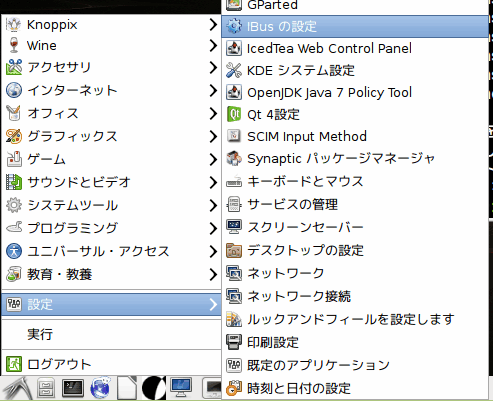The image size is (493, 401).
Task: Click the arrow beside 設定
Action: pos(213,304)
